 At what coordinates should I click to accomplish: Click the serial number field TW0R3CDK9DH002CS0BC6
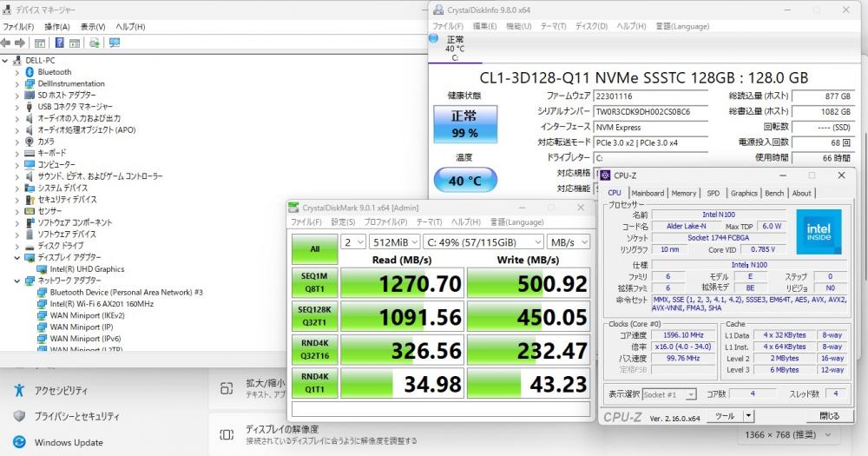pos(651,111)
